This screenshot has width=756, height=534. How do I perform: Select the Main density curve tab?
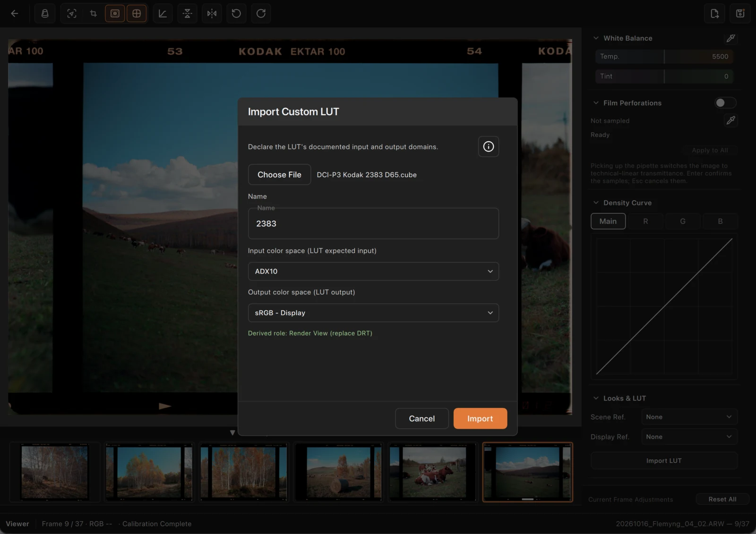[608, 221]
